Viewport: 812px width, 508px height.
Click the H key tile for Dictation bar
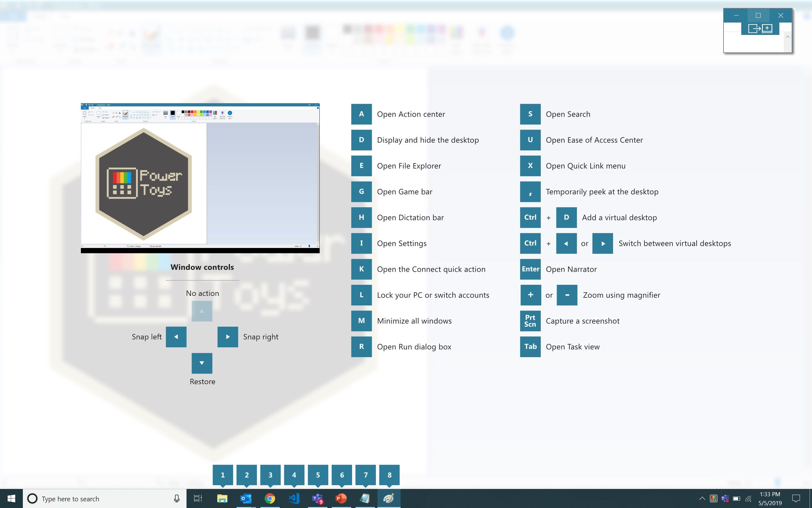[361, 217]
